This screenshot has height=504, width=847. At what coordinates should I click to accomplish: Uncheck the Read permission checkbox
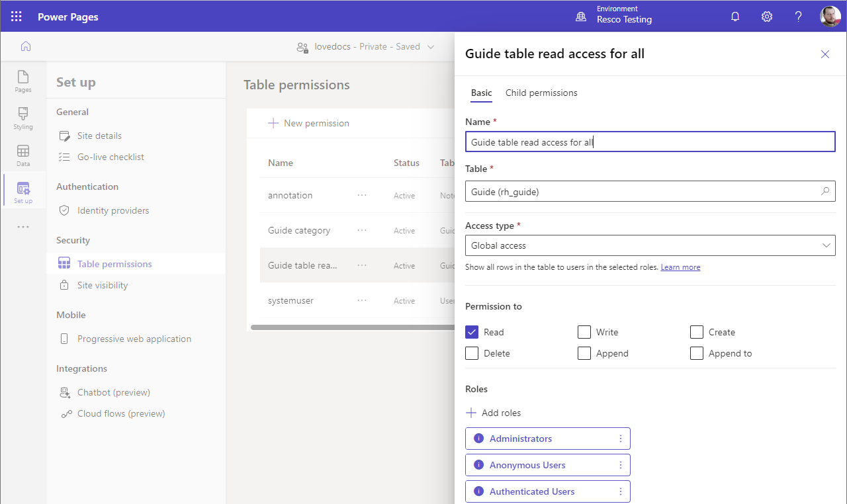click(x=472, y=332)
